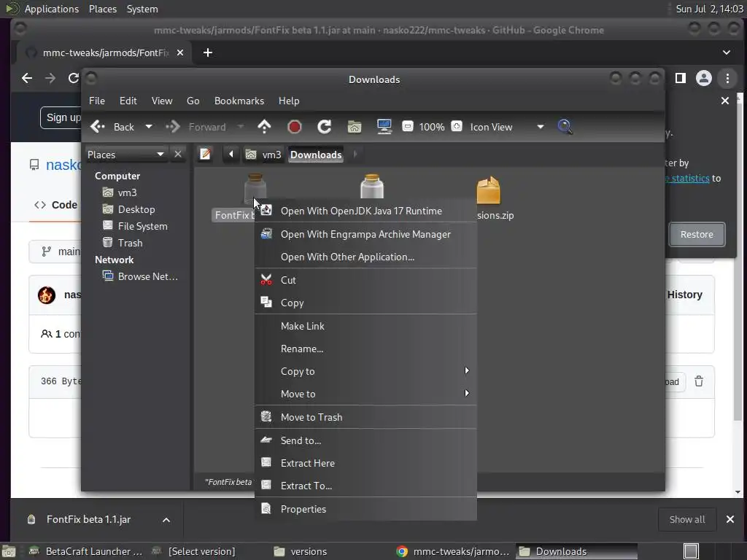
Task: Click Chrome back arrow
Action: (27, 78)
